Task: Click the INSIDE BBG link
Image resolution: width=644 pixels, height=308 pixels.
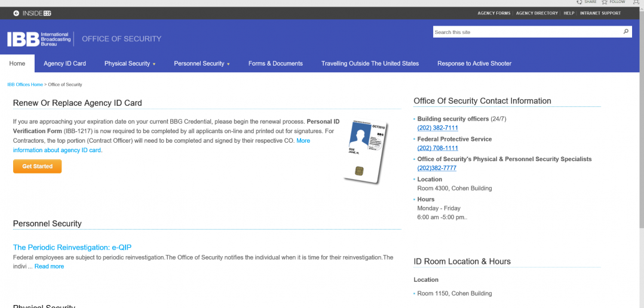Action: (x=37, y=13)
